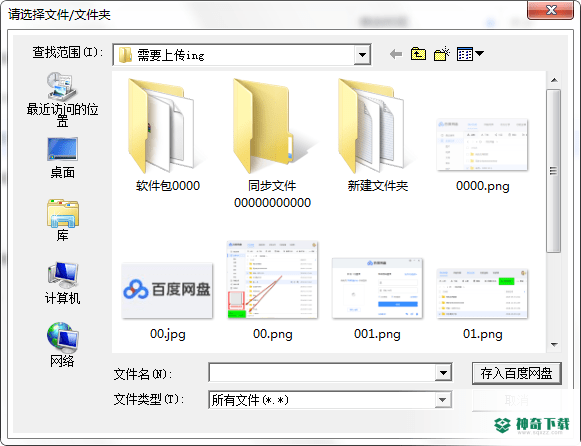The width and height of the screenshot is (581, 446).
Task: Open 最近访问的位置 in sidebar
Action: coord(62,99)
